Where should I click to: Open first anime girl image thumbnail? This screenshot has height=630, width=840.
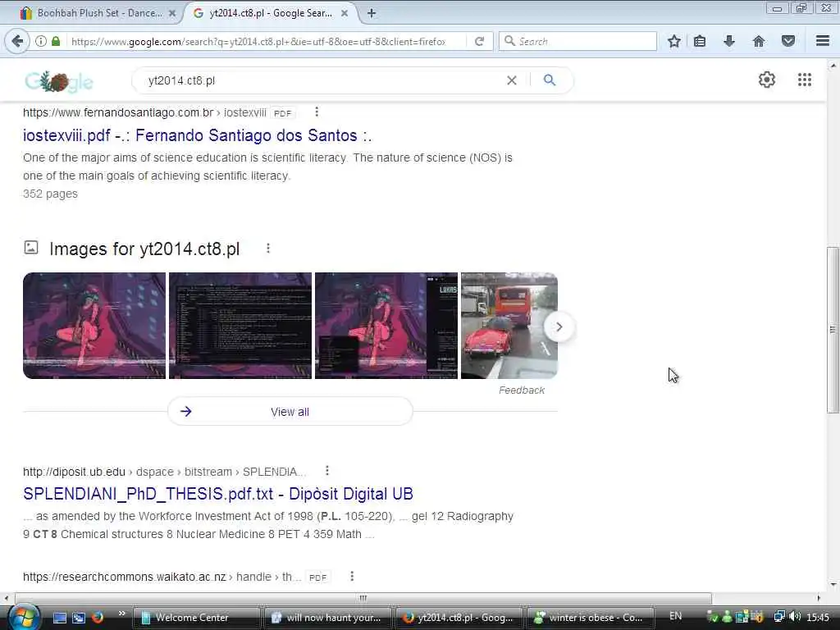(x=94, y=326)
